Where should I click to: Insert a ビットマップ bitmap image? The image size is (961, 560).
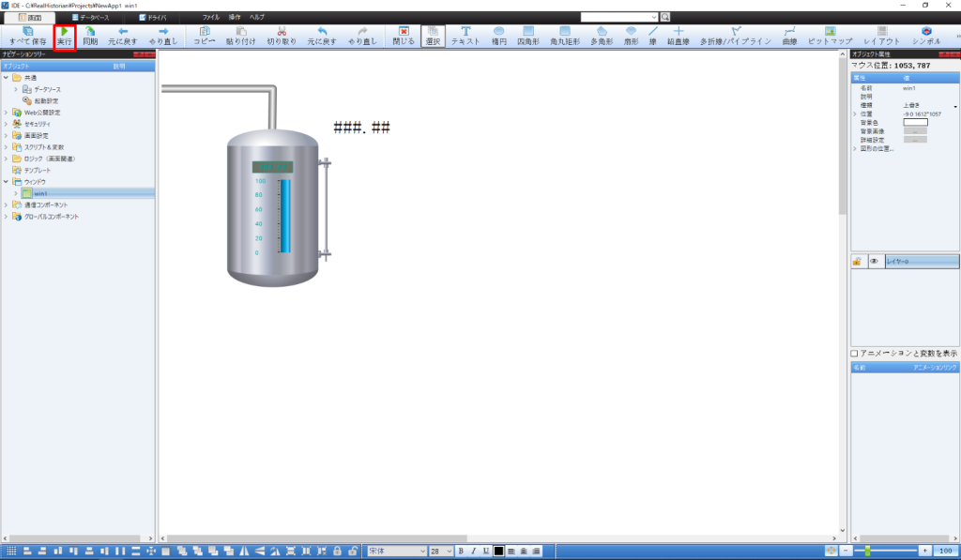click(x=830, y=36)
